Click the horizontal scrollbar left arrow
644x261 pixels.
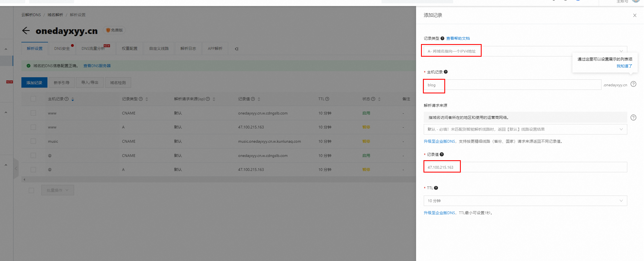24,180
